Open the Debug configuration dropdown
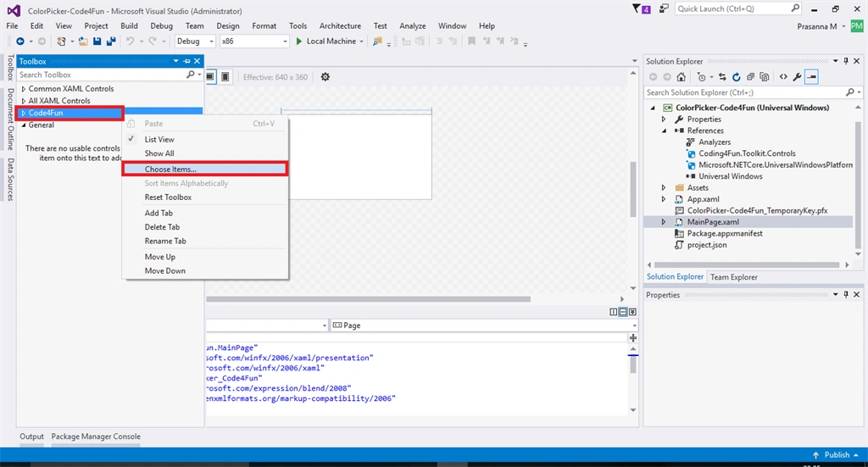 [196, 41]
